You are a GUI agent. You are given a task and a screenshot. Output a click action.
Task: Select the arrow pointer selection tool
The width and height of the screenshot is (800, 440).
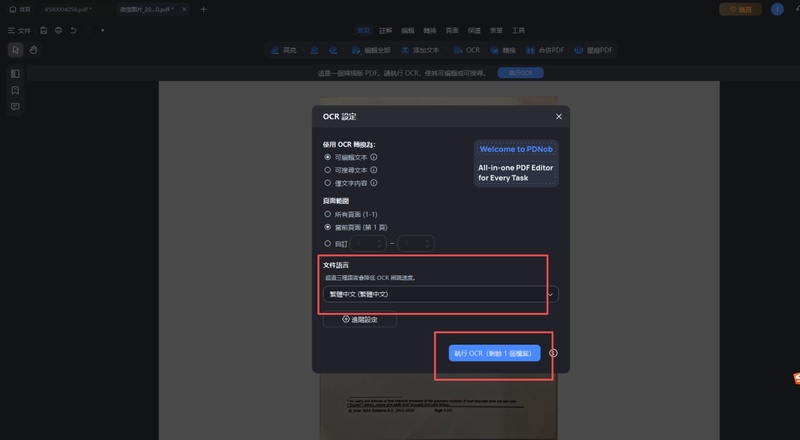coord(15,50)
